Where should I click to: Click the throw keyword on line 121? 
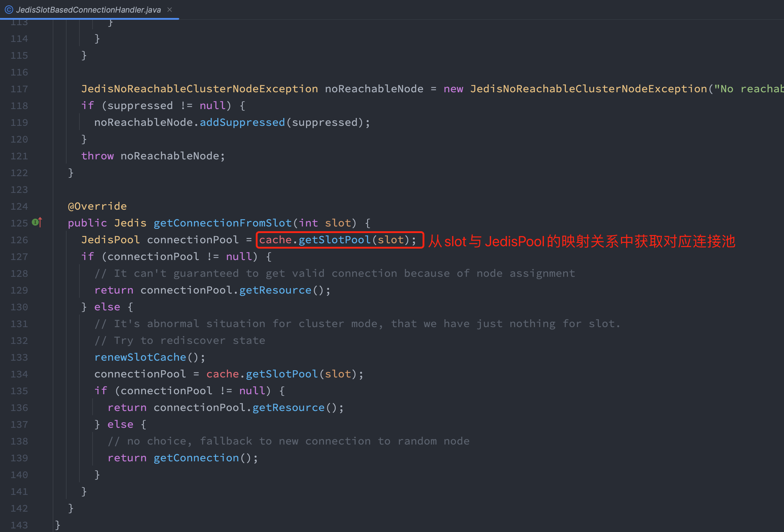(97, 156)
